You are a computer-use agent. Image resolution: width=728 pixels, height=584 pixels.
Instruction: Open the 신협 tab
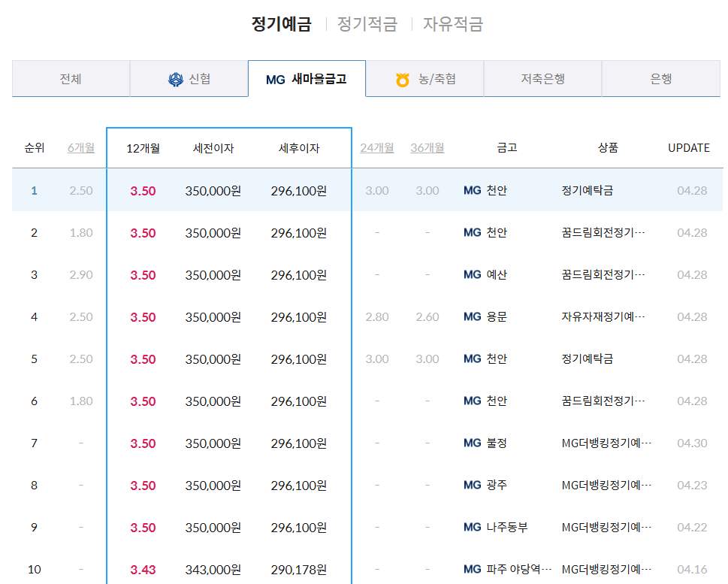point(189,78)
